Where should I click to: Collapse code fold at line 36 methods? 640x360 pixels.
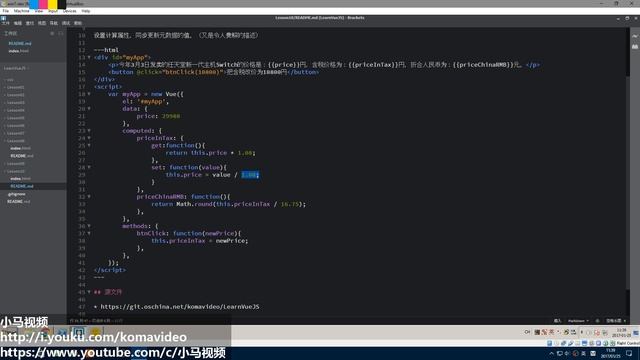pyautogui.click(x=89, y=226)
